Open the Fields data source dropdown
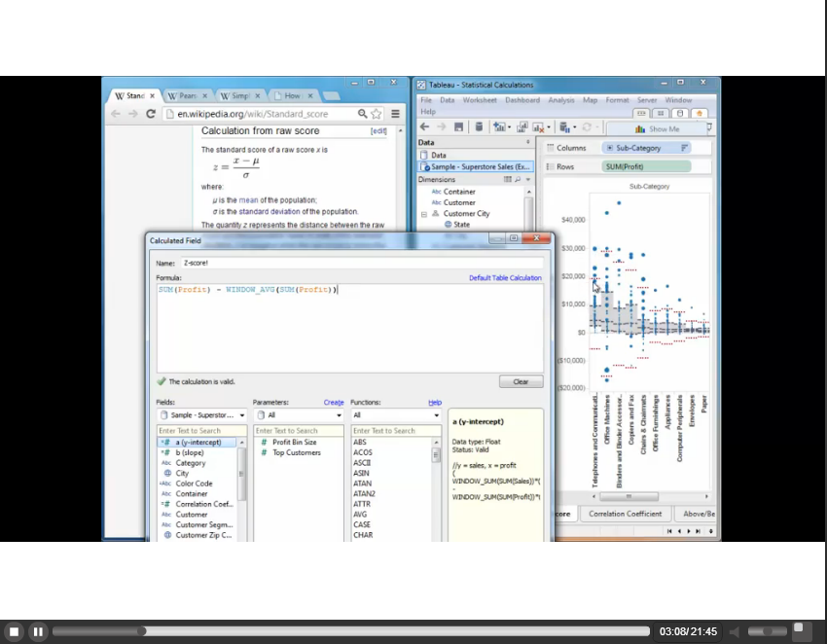 202,415
